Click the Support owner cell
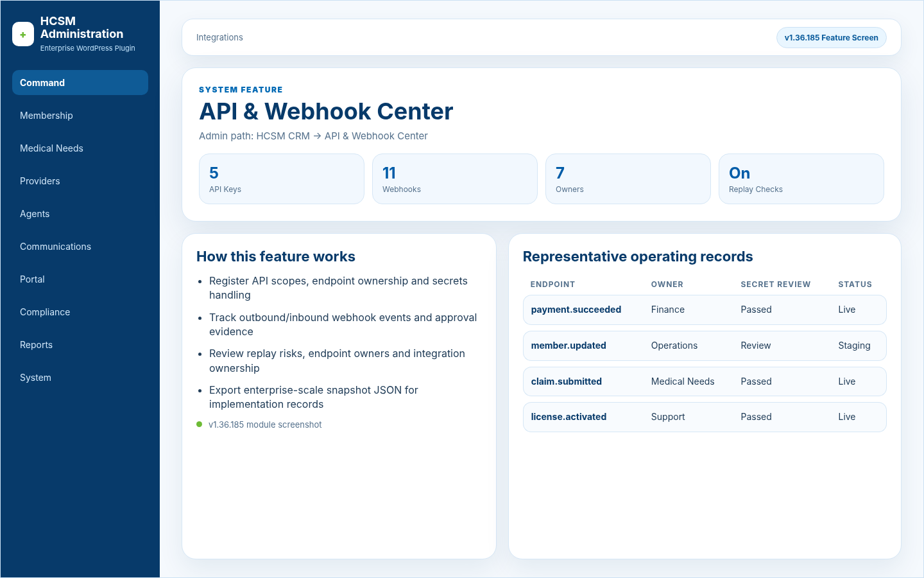This screenshot has height=578, width=924. [668, 417]
